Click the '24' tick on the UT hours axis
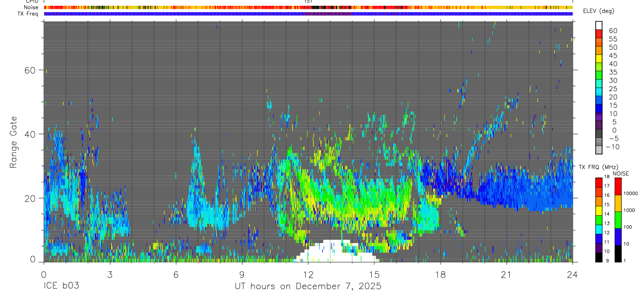 pos(572,274)
